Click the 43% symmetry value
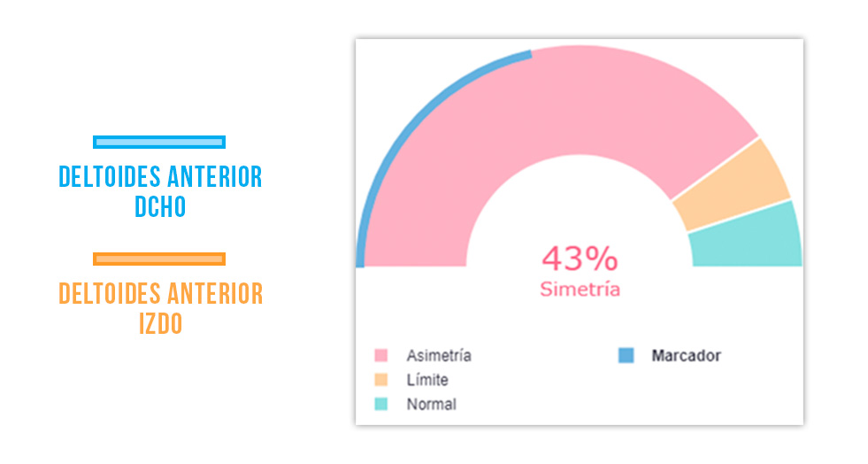Image resolution: width=868 pixels, height=464 pixels. point(580,259)
